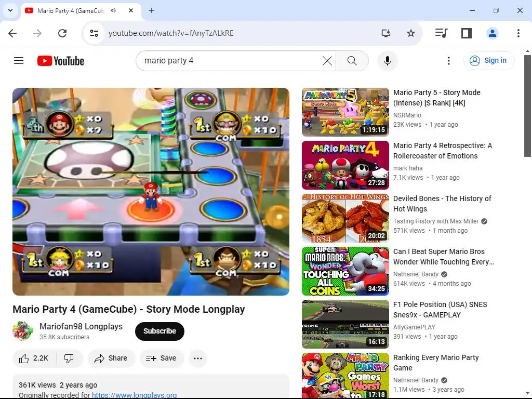
Task: Like the video with thumbs up
Action: 34,358
